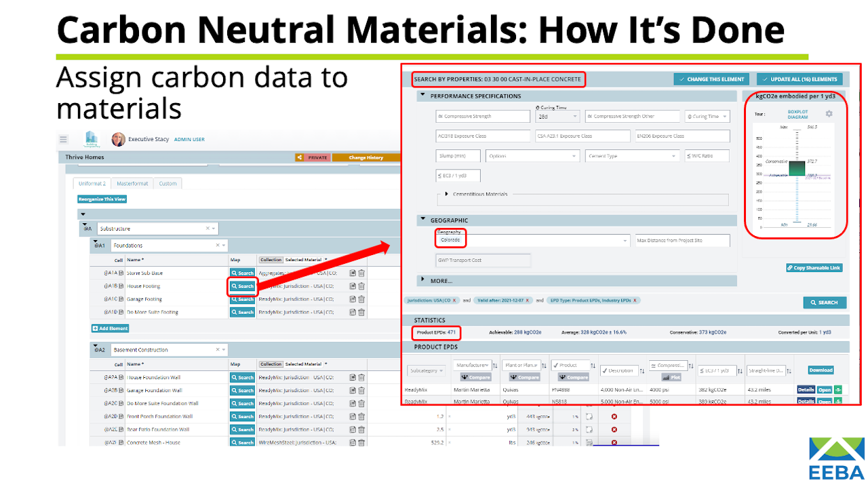Viewport: 868px width, 485px height.
Task: Click the red X on the 1.2 yd3 row
Action: [x=614, y=416]
